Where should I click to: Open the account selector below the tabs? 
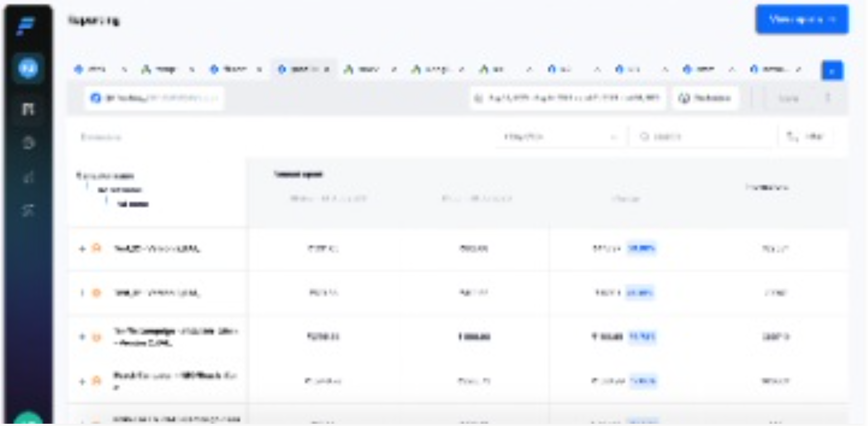pyautogui.click(x=154, y=98)
